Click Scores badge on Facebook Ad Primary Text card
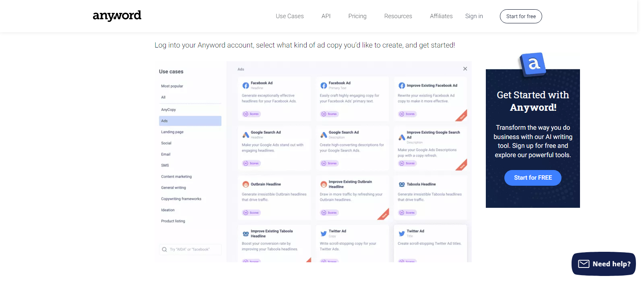Viewport: 644px width, 282px height. click(330, 114)
